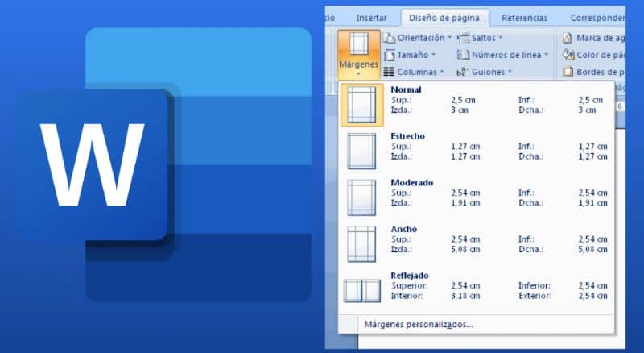Click the Marca de agua watermark icon
Image resolution: width=644 pixels, height=353 pixels.
coord(568,38)
